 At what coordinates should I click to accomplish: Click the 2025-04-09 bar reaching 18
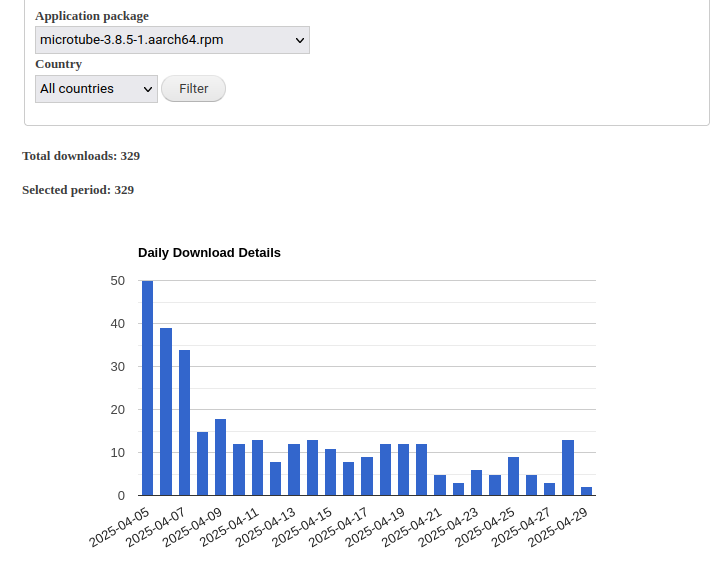pos(221,457)
